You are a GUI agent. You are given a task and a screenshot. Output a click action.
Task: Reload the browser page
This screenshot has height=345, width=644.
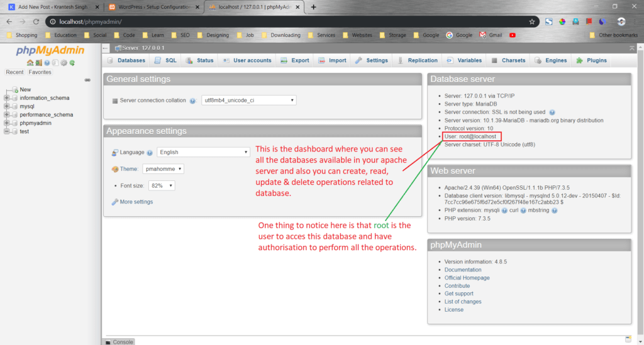36,22
